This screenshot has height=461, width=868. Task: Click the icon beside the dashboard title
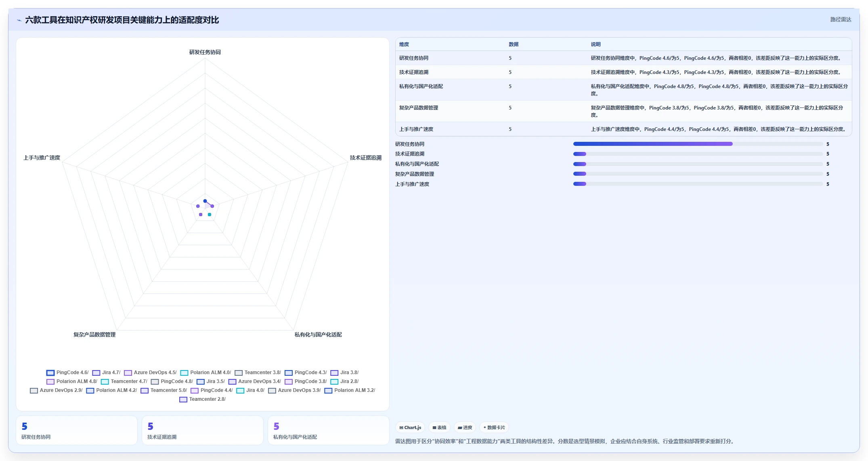19,20
